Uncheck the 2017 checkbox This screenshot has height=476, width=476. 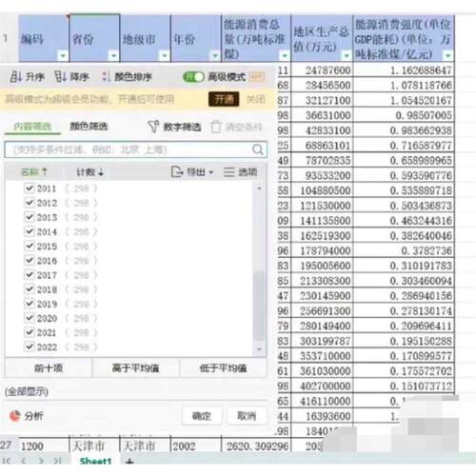[30, 275]
